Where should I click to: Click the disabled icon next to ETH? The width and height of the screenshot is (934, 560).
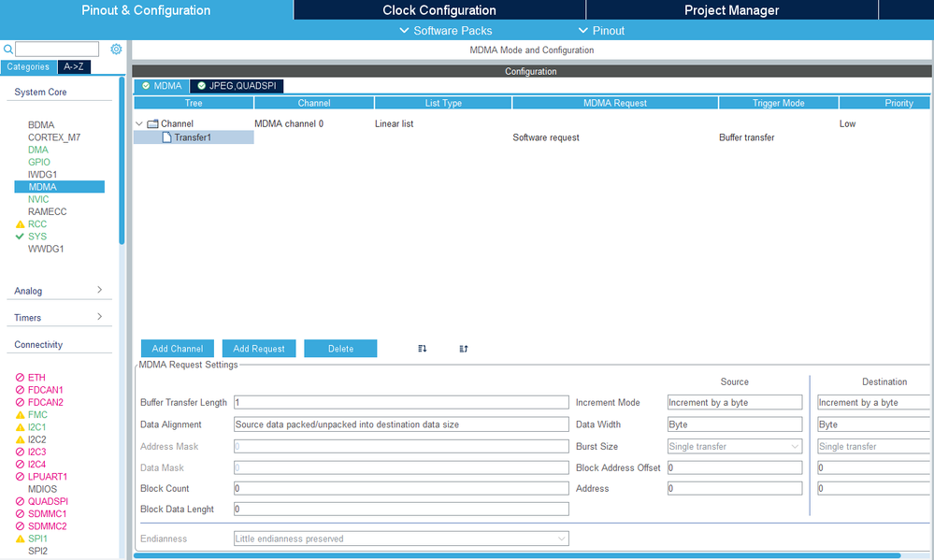pyautogui.click(x=20, y=378)
